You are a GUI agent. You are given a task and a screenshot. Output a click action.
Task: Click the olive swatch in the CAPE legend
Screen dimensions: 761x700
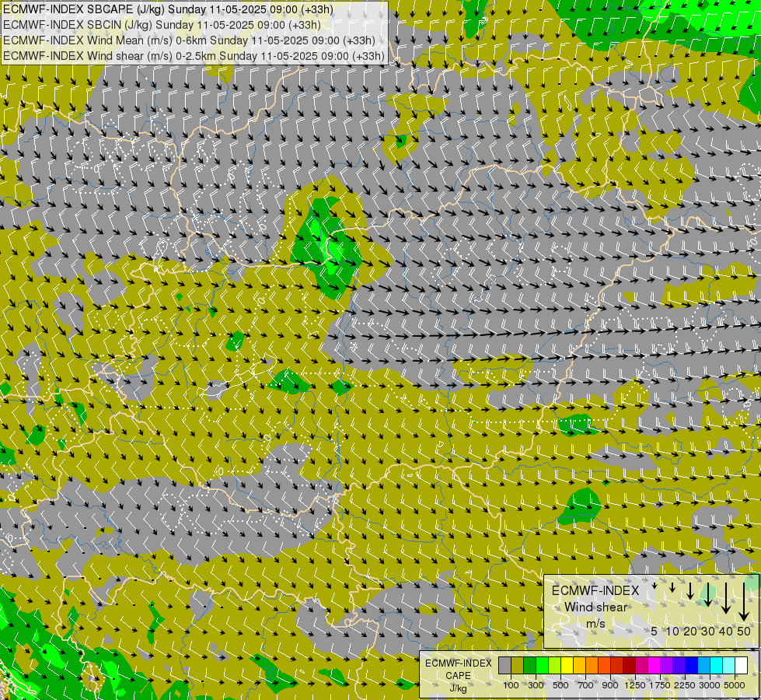[x=518, y=665]
